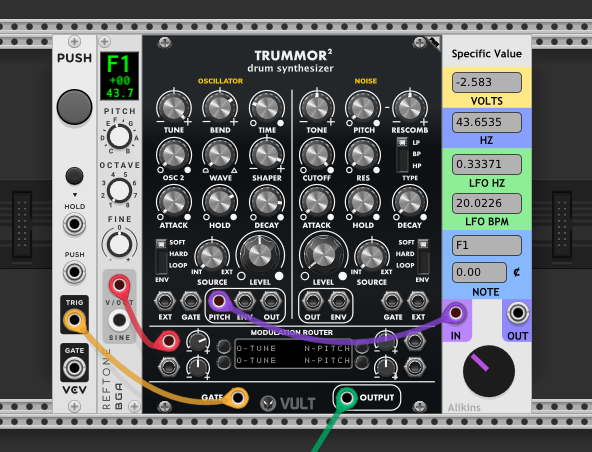Click the oscillator PITCH jack
The height and width of the screenshot is (452, 592).
pyautogui.click(x=219, y=301)
